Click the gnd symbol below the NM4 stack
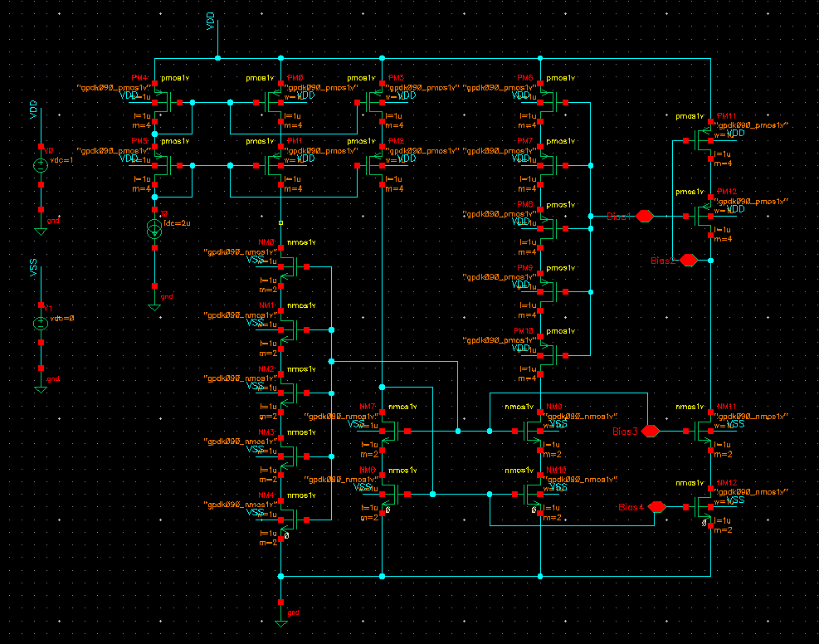This screenshot has width=819, height=644. (281, 619)
